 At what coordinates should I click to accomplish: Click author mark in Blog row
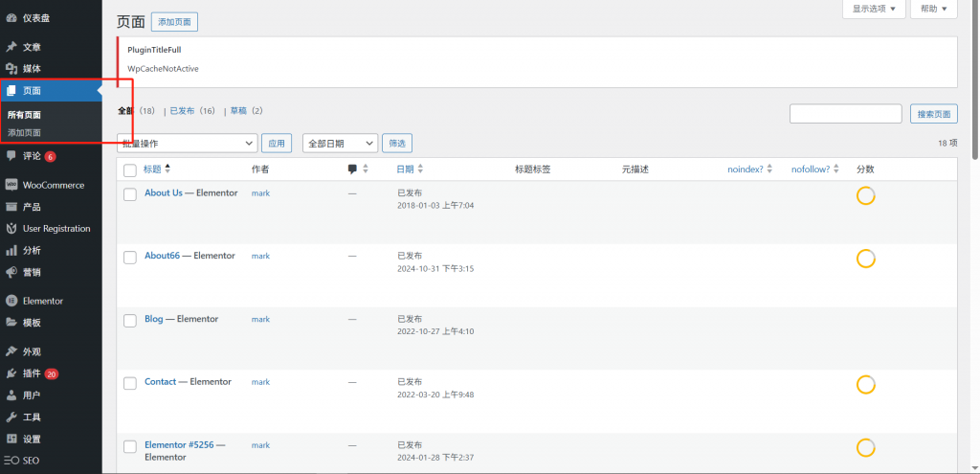(x=260, y=320)
